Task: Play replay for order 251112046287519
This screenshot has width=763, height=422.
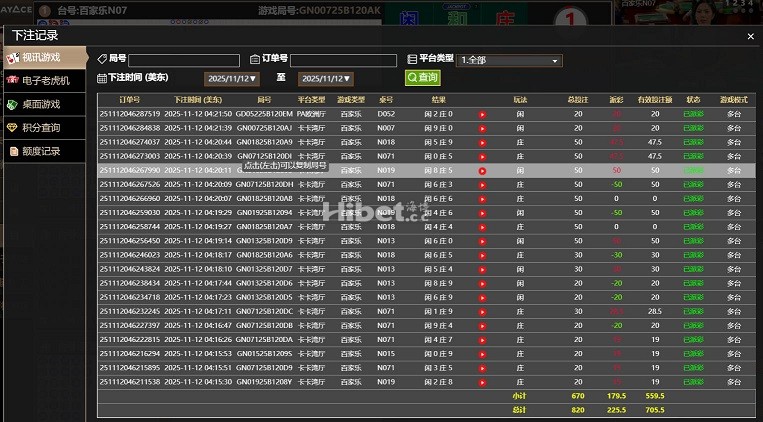Action: point(482,114)
